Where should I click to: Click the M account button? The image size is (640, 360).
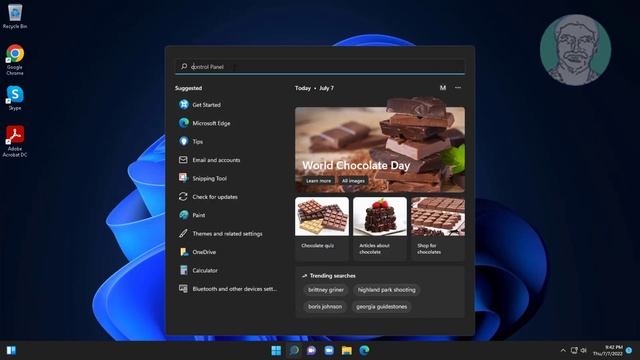pos(443,88)
